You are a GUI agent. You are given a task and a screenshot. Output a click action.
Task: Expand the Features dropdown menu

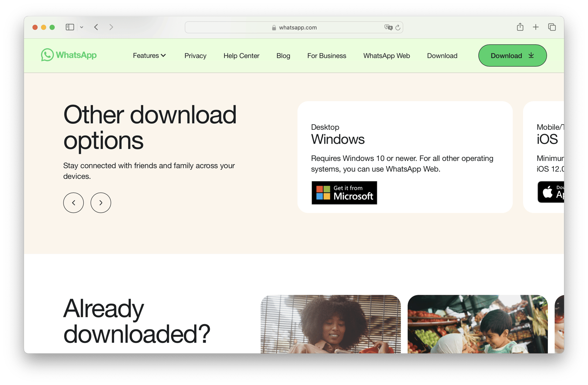[x=149, y=55]
